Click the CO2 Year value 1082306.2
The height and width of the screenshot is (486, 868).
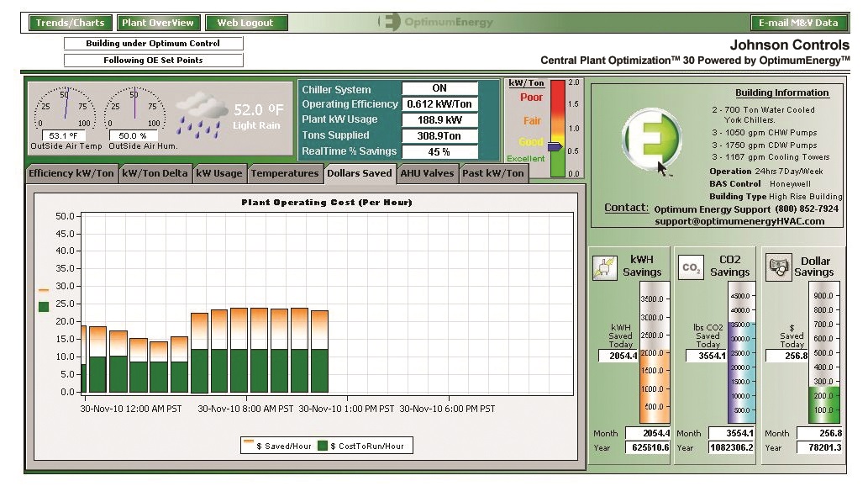[x=731, y=447]
